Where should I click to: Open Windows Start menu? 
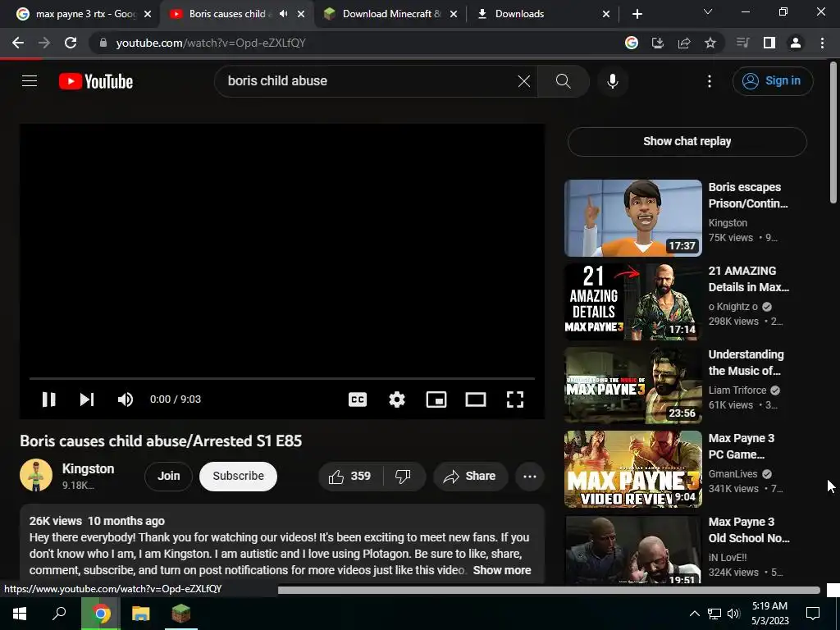(20, 613)
